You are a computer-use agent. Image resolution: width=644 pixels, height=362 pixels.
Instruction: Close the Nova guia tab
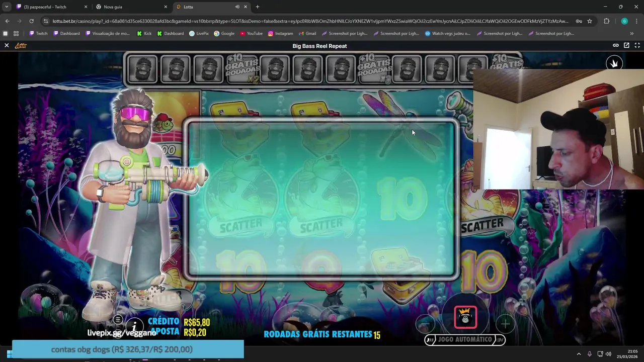pyautogui.click(x=166, y=7)
